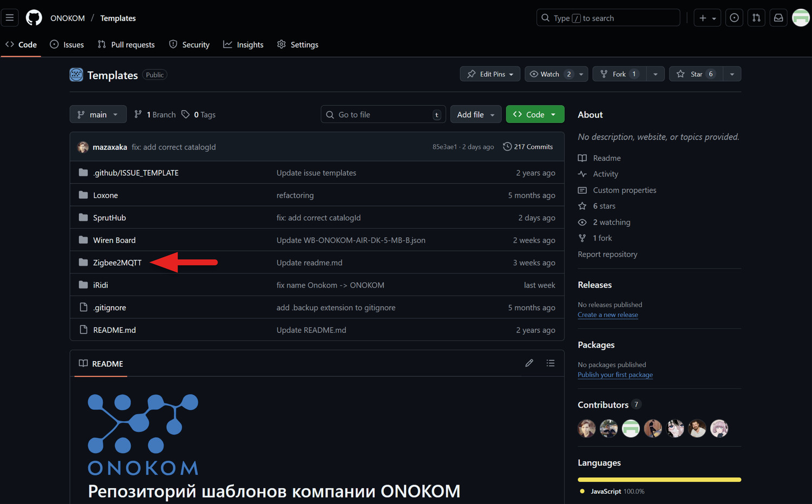812x504 pixels.
Task: Switch to the Settings tab
Action: coord(297,44)
